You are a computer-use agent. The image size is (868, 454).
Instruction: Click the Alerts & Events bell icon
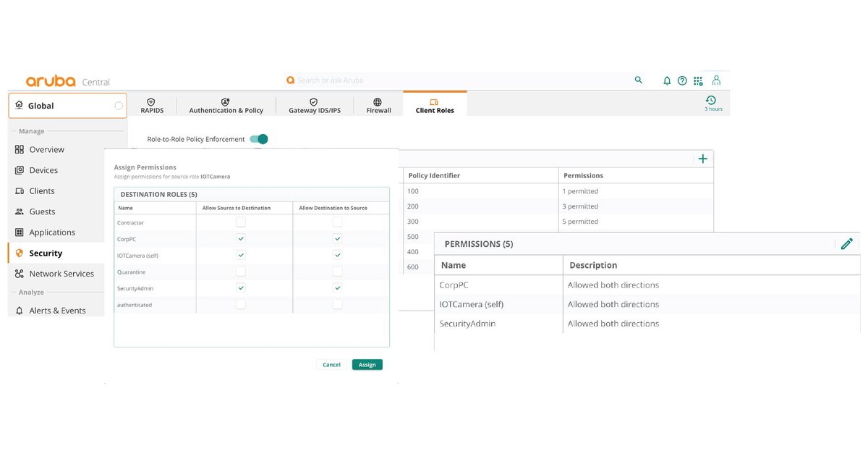pos(20,311)
